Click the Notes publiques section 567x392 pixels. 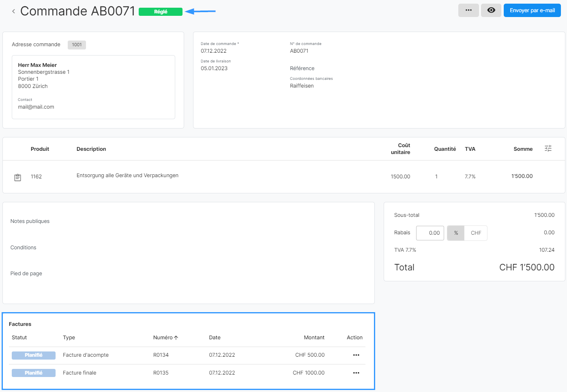pyautogui.click(x=30, y=221)
